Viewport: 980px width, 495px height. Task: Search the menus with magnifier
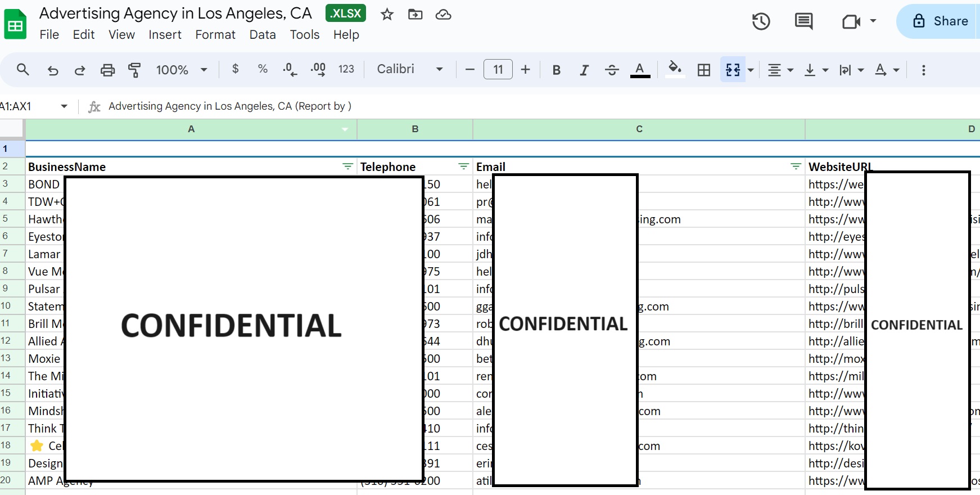tap(23, 70)
